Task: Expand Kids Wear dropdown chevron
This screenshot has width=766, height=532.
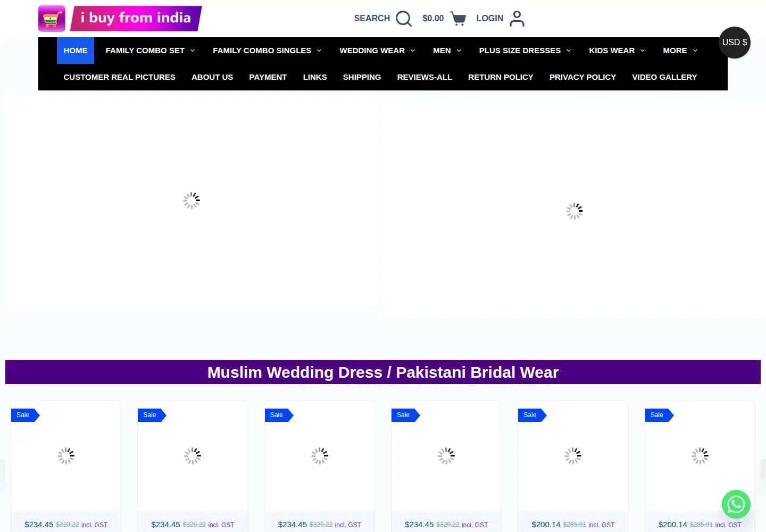Action: point(643,51)
